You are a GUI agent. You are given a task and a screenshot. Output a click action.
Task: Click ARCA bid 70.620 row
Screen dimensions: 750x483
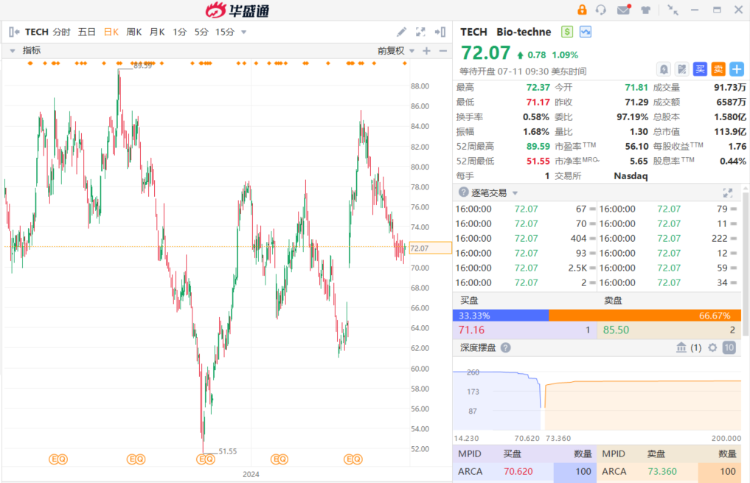[x=524, y=472]
